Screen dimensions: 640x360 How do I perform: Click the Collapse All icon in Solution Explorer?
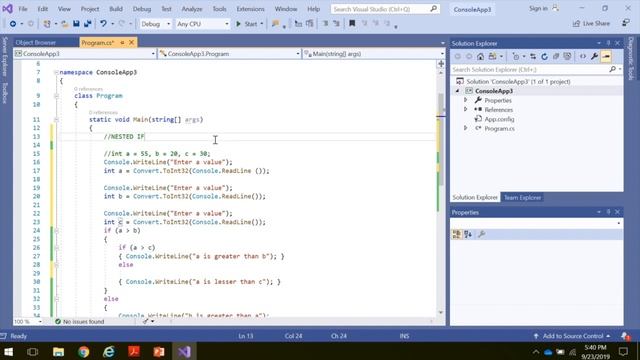[x=556, y=56]
